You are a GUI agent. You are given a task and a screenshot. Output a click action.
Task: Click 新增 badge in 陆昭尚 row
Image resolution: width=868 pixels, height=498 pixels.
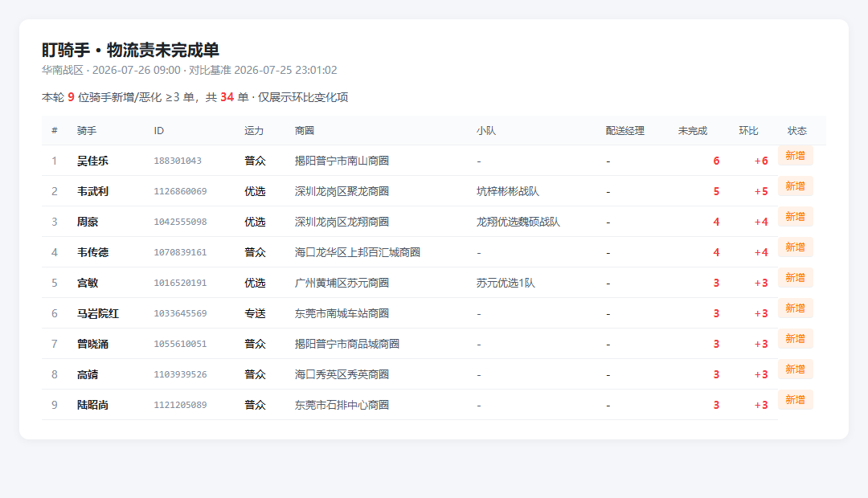pos(795,399)
